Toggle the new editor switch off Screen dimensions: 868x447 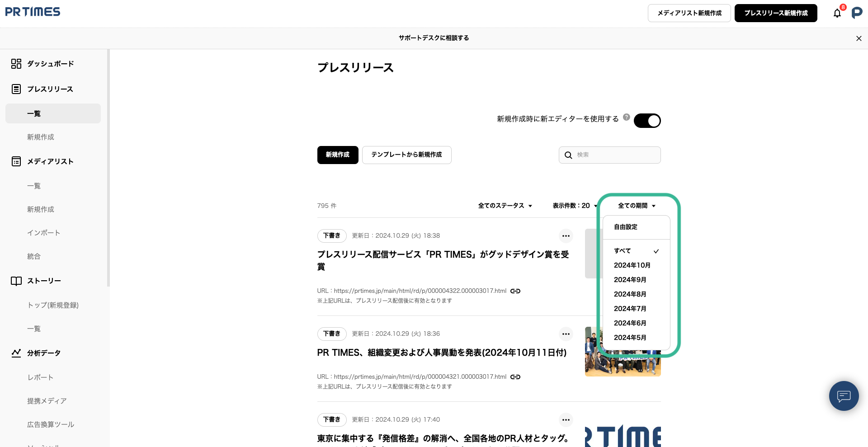(647, 121)
